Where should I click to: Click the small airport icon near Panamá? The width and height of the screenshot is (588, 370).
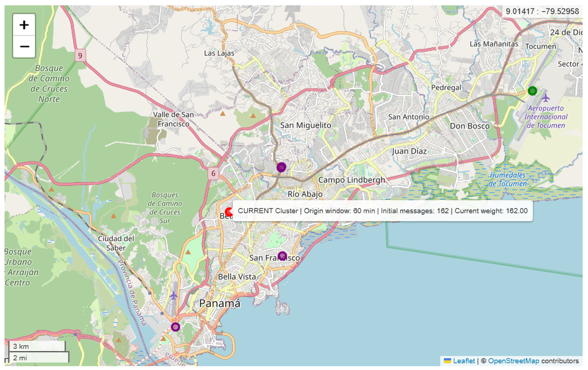[173, 296]
